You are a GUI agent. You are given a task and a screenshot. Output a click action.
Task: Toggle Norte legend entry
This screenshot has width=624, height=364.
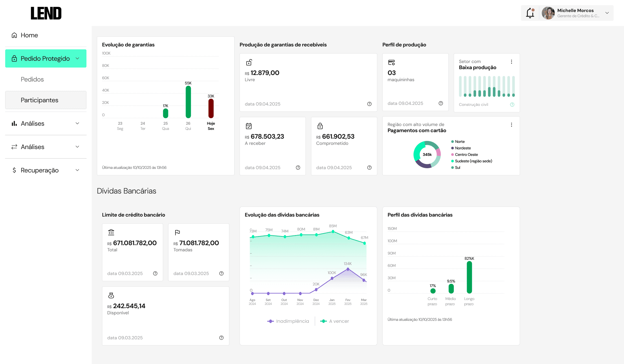point(458,142)
